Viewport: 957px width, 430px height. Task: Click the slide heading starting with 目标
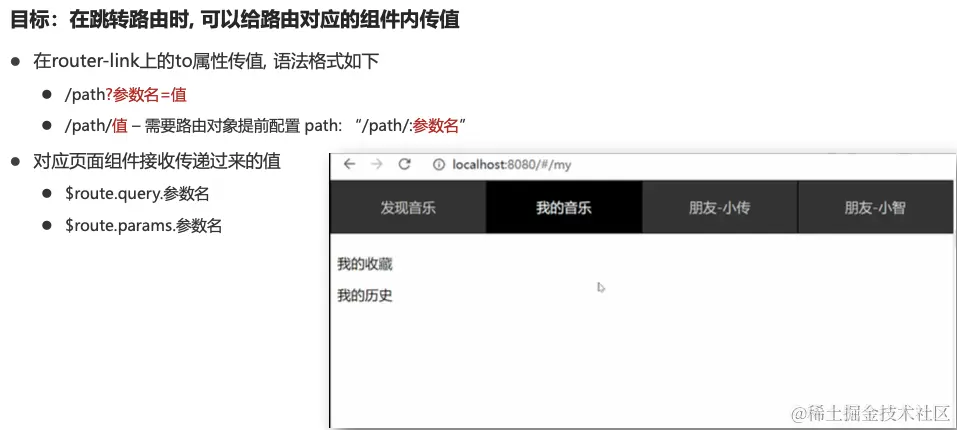[234, 20]
